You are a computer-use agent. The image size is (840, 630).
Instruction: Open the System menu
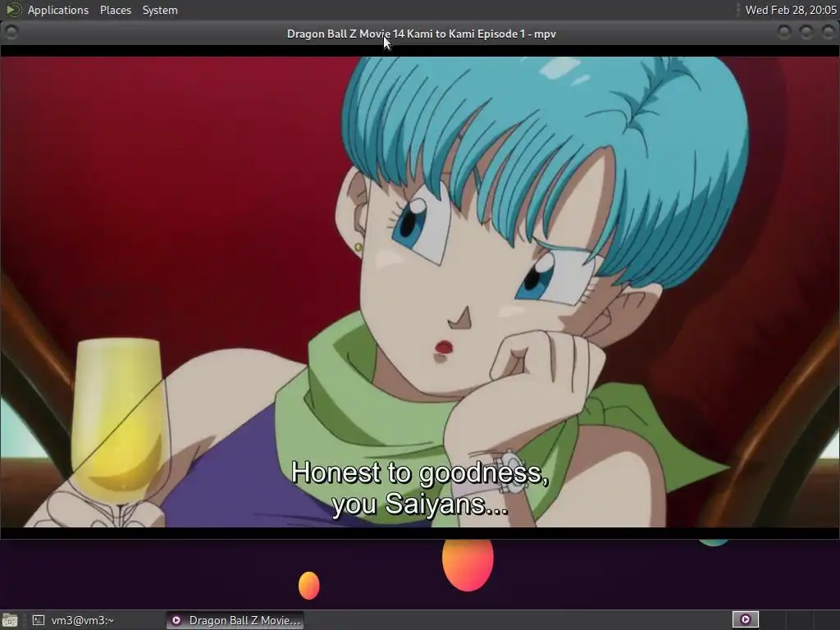(x=160, y=10)
